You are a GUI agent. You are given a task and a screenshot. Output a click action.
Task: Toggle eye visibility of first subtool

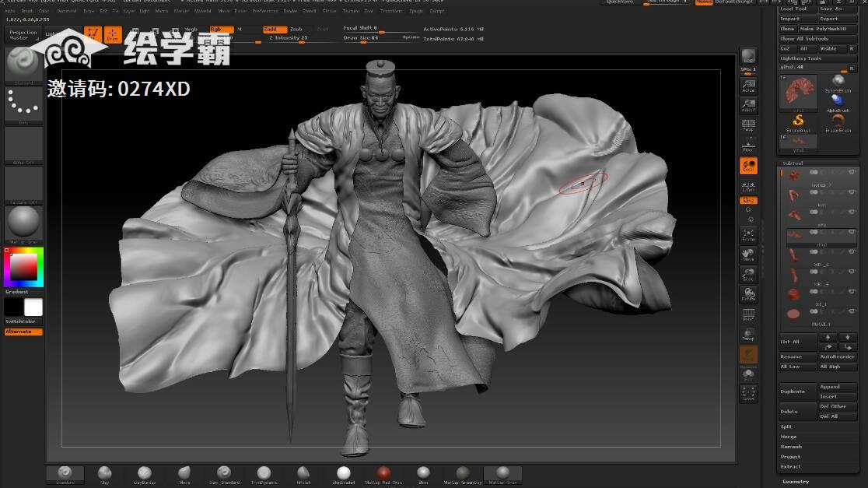(x=852, y=172)
